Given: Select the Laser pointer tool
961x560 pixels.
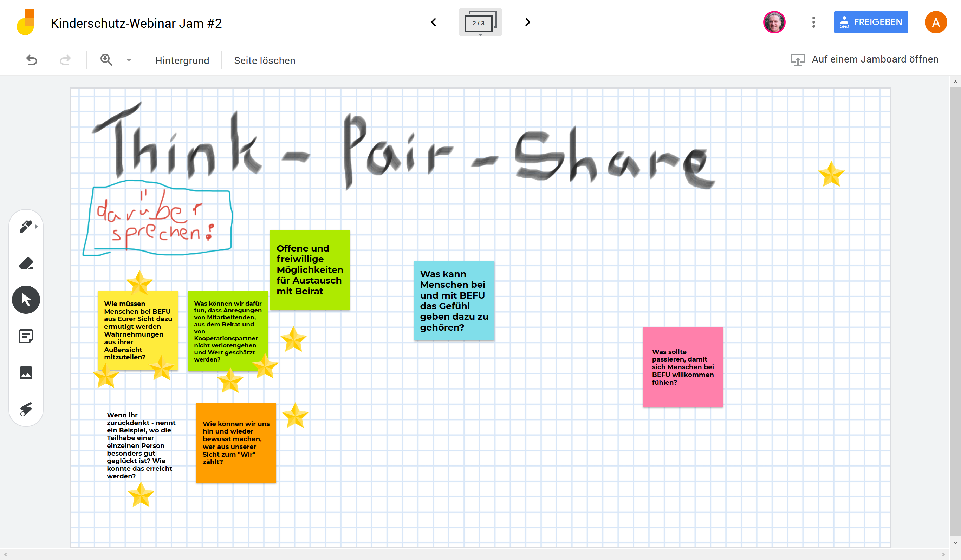Looking at the screenshot, I should tap(26, 409).
